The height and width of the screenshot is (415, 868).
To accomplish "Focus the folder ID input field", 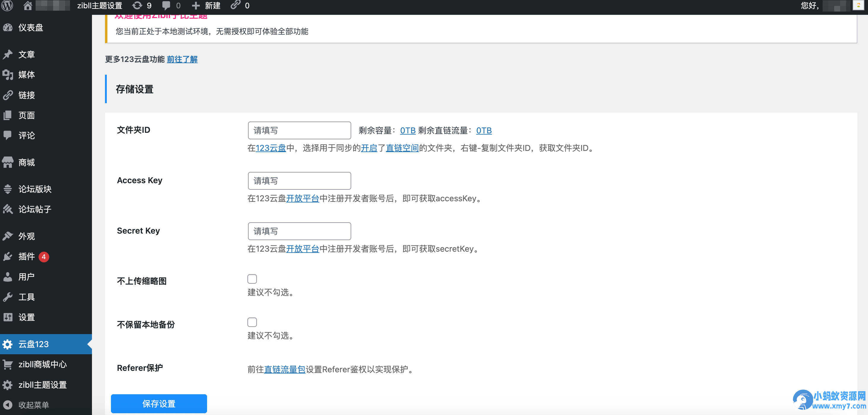I will [x=299, y=130].
